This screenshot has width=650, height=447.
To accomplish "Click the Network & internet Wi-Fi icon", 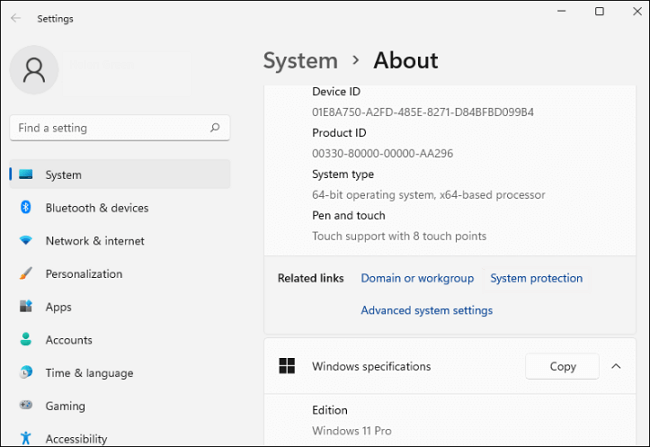I will (x=26, y=241).
